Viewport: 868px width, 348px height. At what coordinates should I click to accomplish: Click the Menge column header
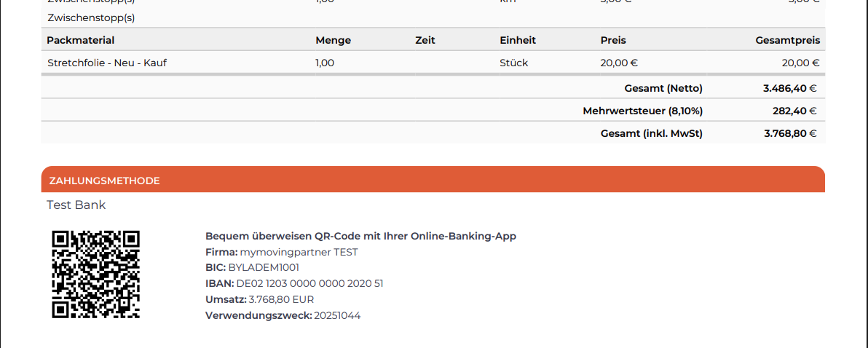(x=334, y=40)
